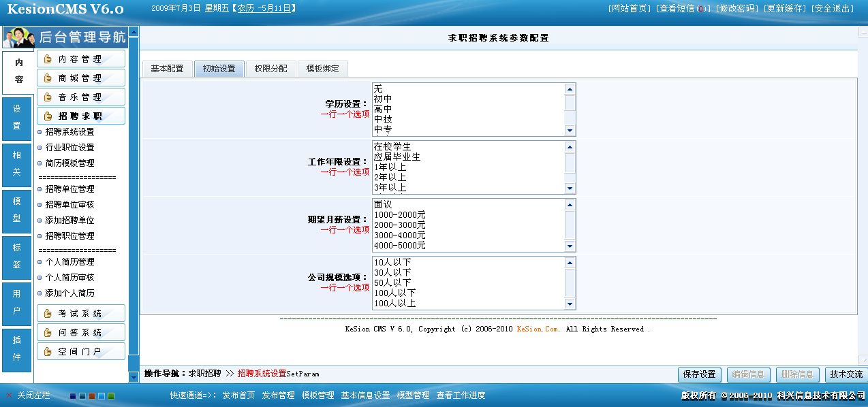
Task: Switch to the 模板绑定 tab
Action: pos(322,69)
